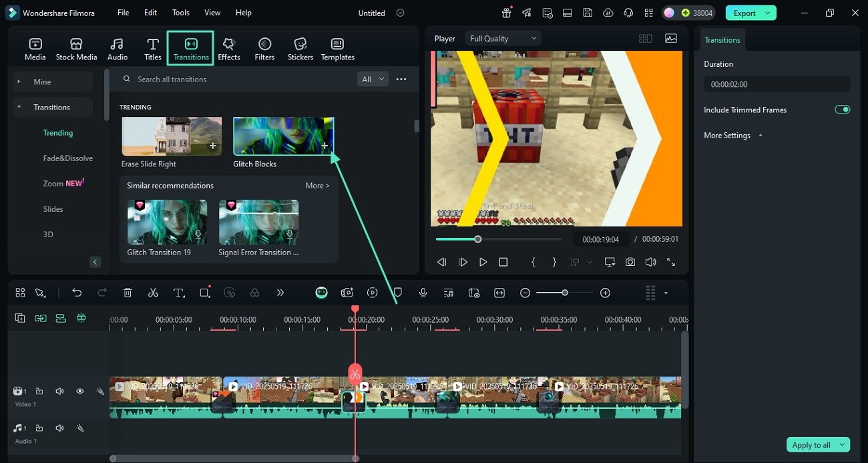Play the preview video
868x463 pixels.
[x=483, y=262]
